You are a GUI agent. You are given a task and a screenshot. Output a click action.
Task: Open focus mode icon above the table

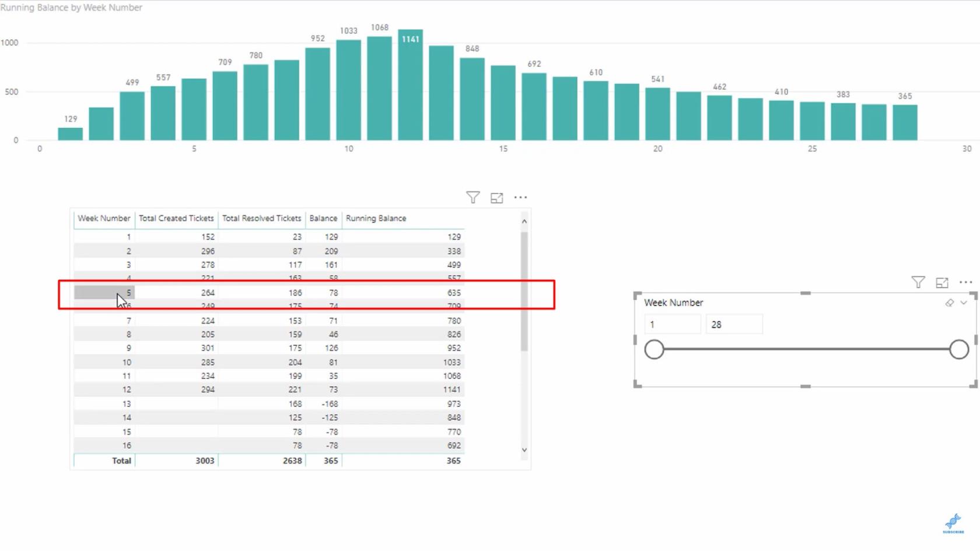496,198
